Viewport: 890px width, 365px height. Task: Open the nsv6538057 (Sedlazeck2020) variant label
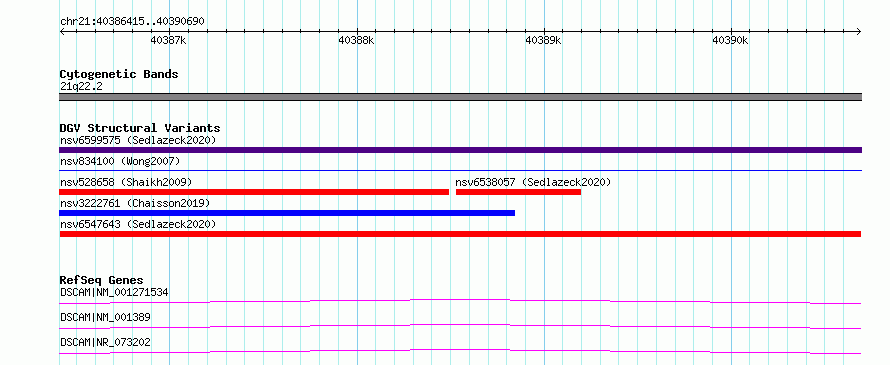click(533, 182)
